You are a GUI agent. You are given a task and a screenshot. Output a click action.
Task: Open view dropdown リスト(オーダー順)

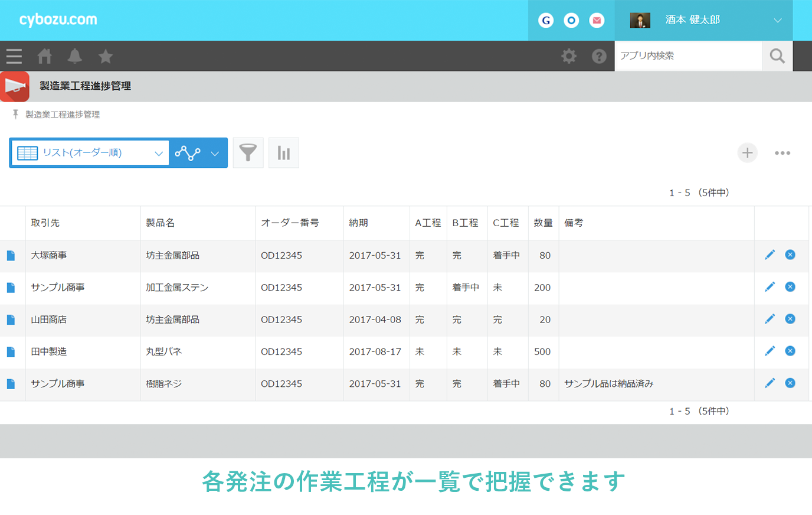click(90, 153)
